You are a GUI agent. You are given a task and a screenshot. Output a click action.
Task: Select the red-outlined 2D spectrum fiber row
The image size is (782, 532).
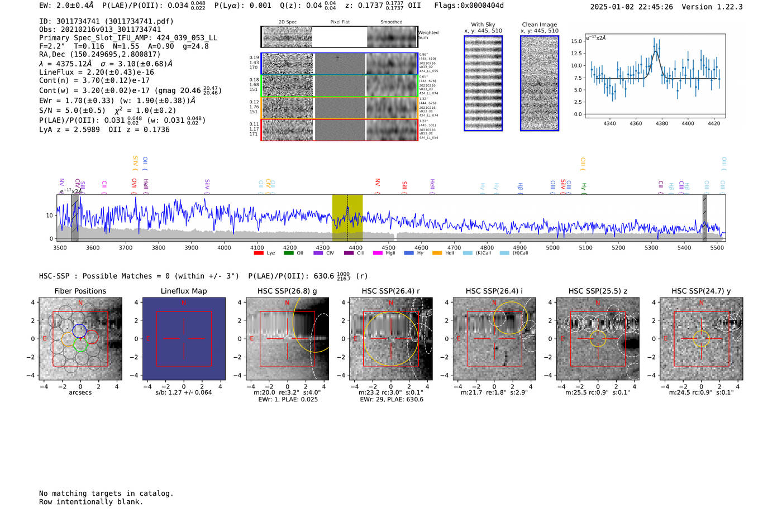pyautogui.click(x=339, y=130)
